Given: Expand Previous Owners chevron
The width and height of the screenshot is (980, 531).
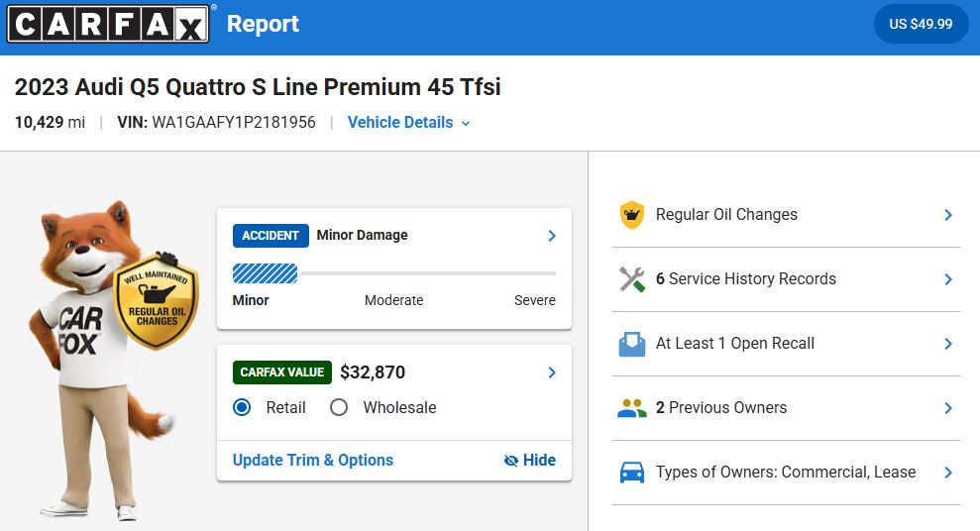Looking at the screenshot, I should tap(948, 408).
